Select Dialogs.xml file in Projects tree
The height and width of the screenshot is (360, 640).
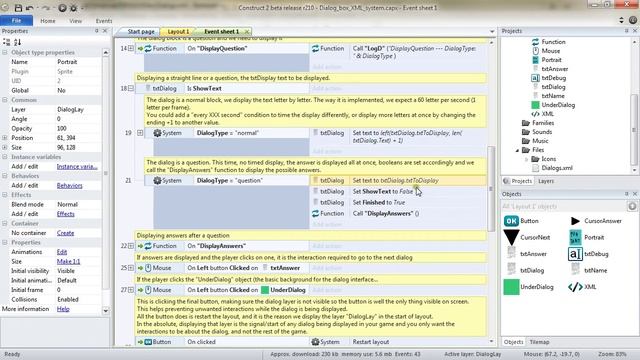557,168
